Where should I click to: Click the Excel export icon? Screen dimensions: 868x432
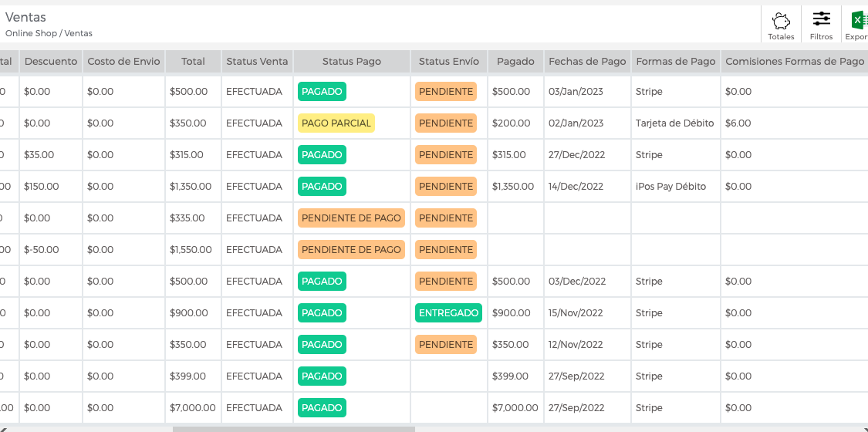click(860, 21)
